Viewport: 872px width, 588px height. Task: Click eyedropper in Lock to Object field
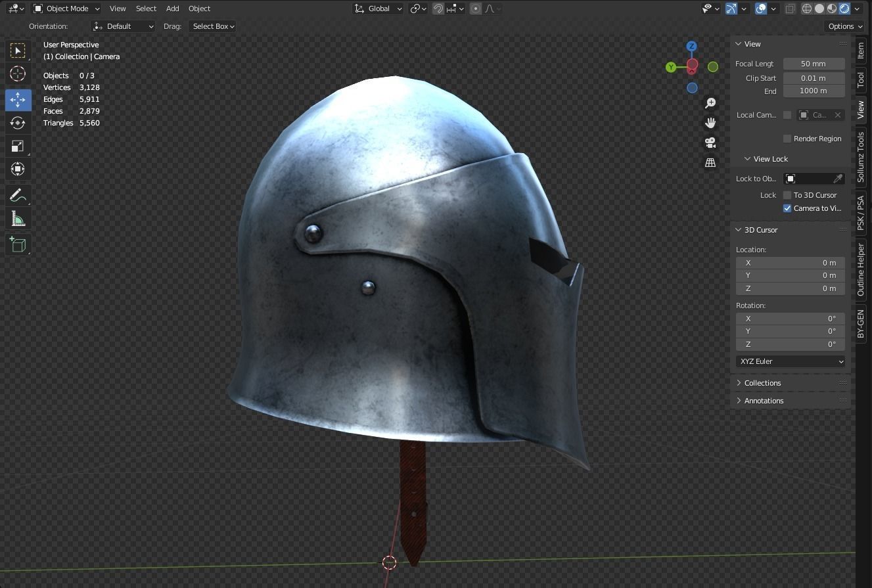pos(838,179)
